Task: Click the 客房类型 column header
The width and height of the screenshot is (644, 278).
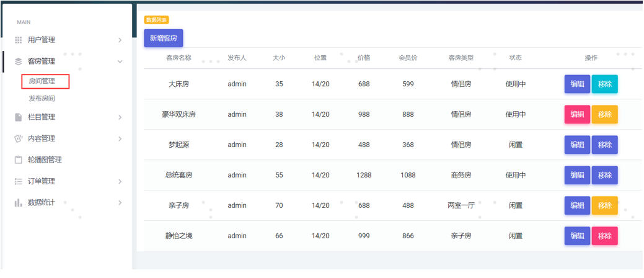Action: (461, 58)
